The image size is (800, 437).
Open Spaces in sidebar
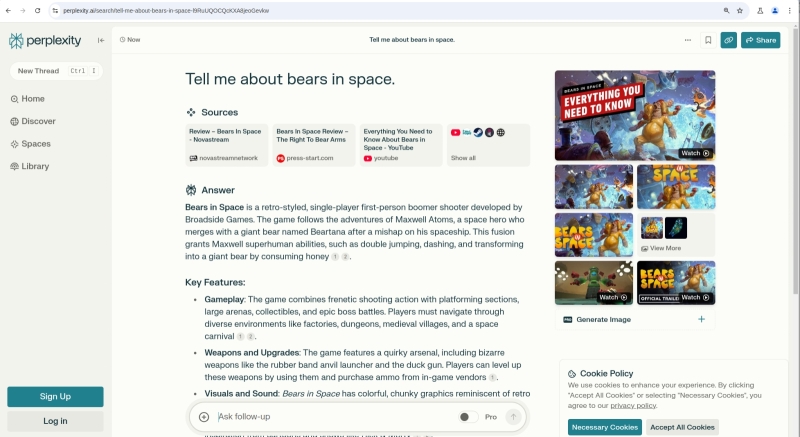(31, 144)
